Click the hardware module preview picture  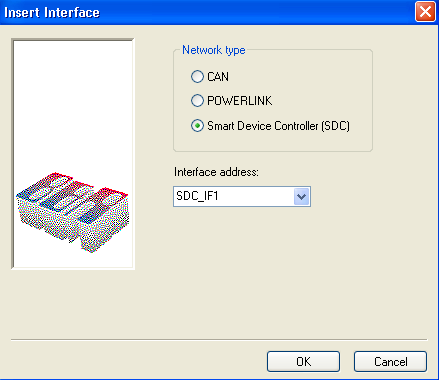[x=73, y=212]
